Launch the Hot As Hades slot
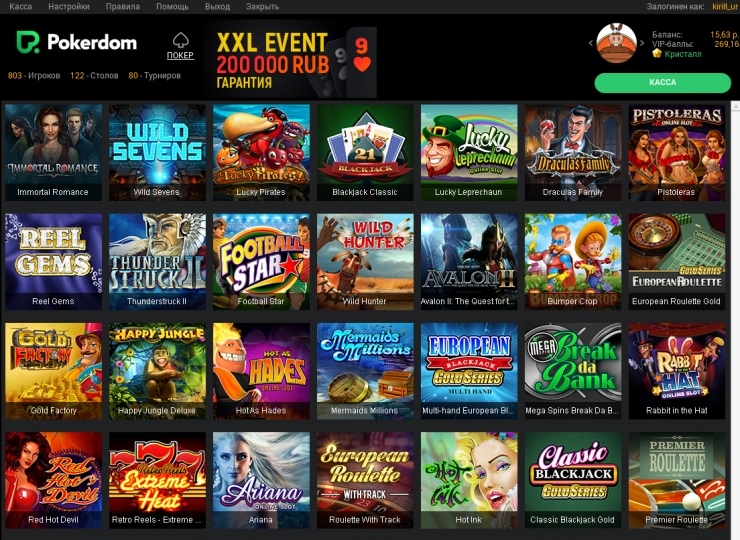The width and height of the screenshot is (740, 540). click(x=261, y=371)
